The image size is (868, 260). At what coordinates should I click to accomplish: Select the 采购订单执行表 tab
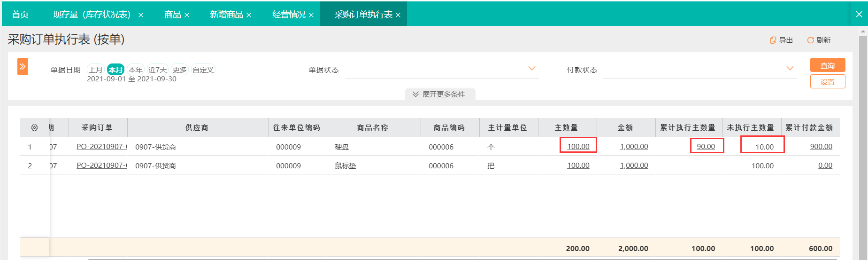[x=363, y=15]
